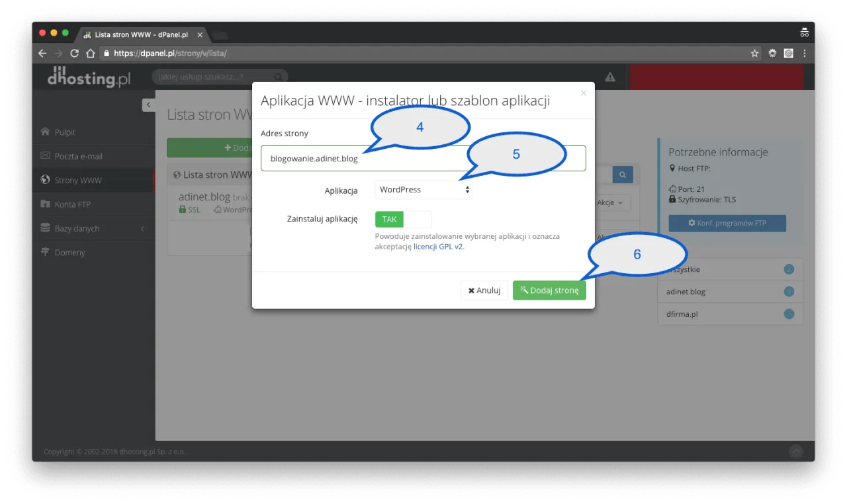Close the Aplikacja WWW dialog with X
Viewport: 847px width, 504px height.
coord(583,93)
